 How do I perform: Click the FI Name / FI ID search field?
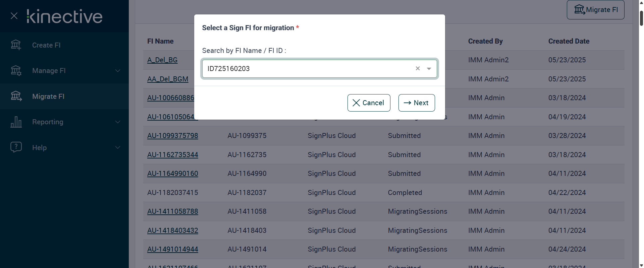pyautogui.click(x=309, y=69)
